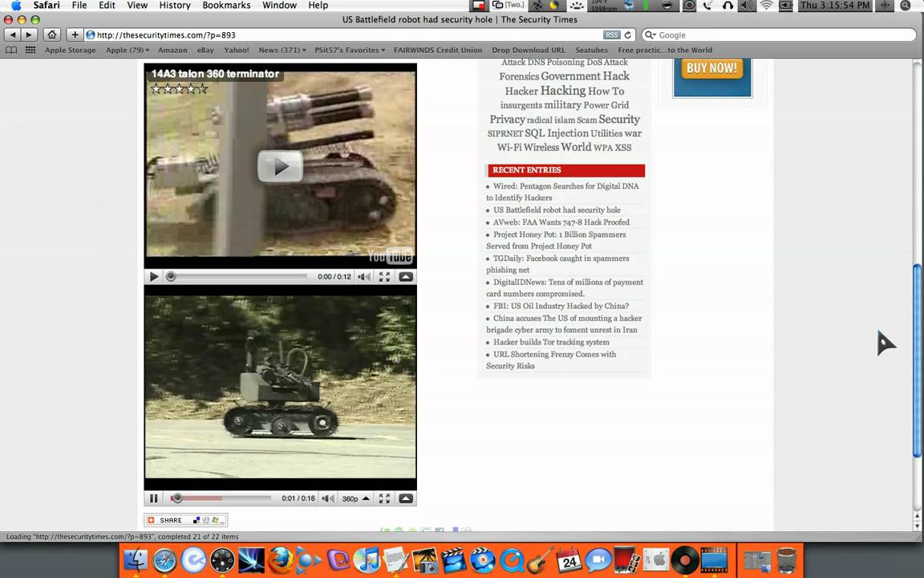The image size is (924, 578).
Task: Seek along the first video's progress bar
Action: click(237, 277)
